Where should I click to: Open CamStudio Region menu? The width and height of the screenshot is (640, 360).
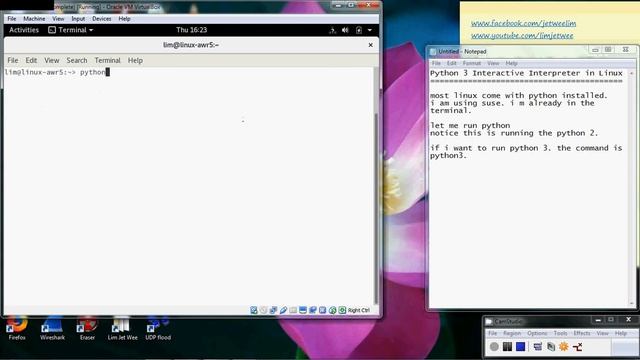[512, 333]
